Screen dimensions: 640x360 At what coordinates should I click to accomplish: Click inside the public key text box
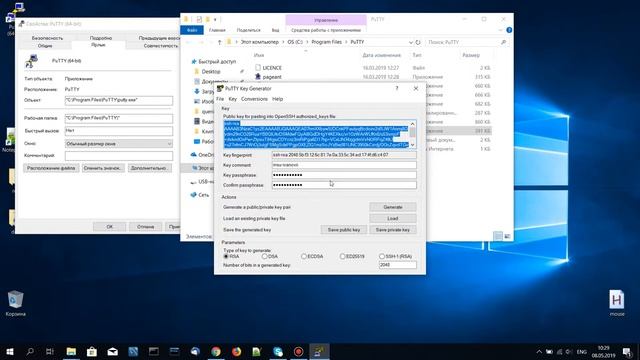(316, 134)
